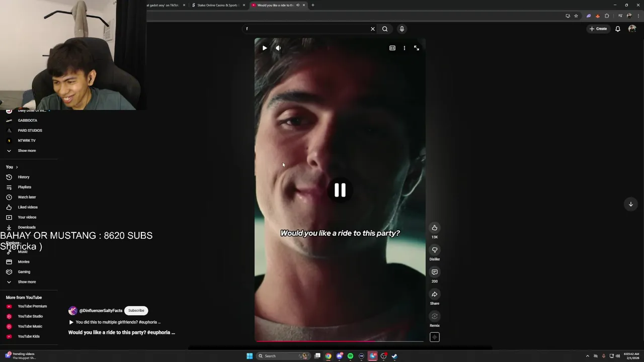This screenshot has width=644, height=362.
Task: Open Steam from the taskbar
Action: (394, 356)
